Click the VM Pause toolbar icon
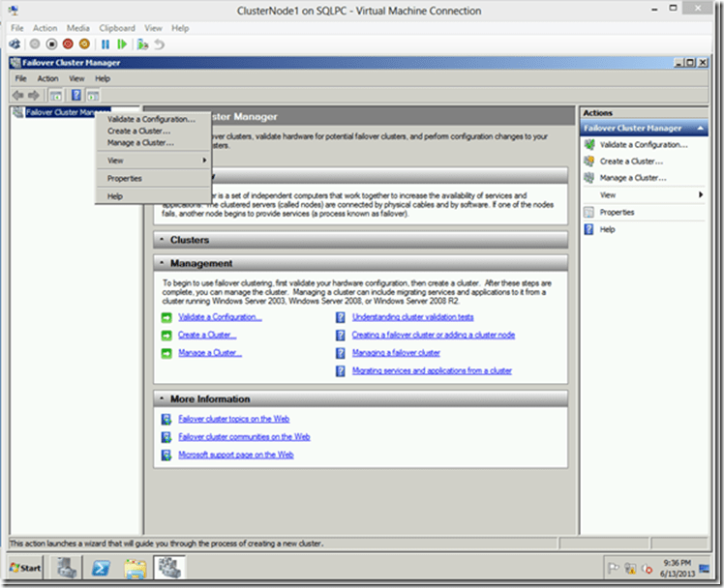Image resolution: width=724 pixels, height=588 pixels. pos(106,44)
